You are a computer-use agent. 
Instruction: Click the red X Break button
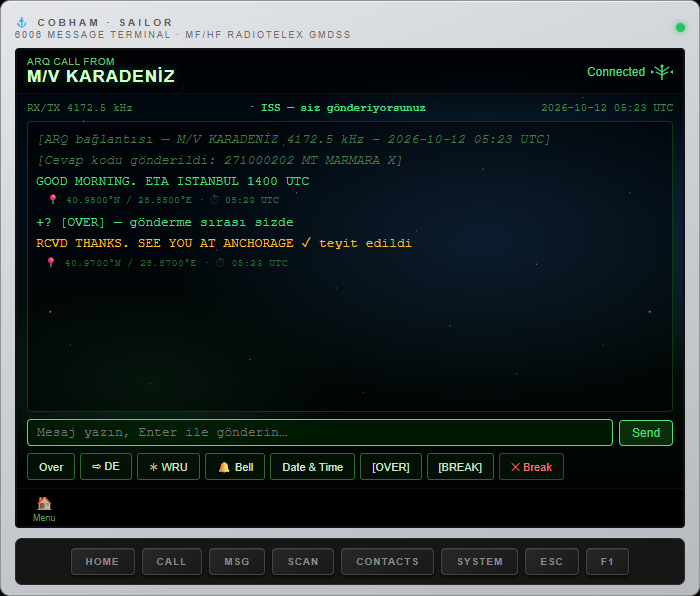point(531,467)
